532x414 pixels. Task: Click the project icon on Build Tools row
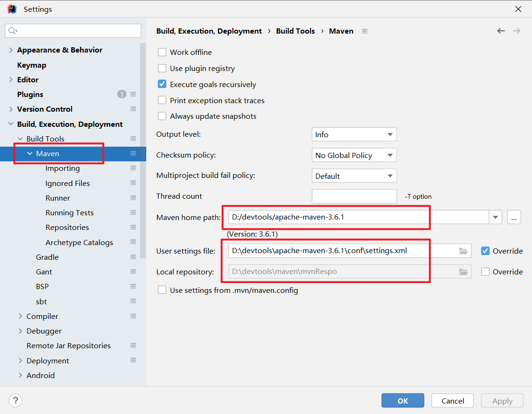[133, 139]
